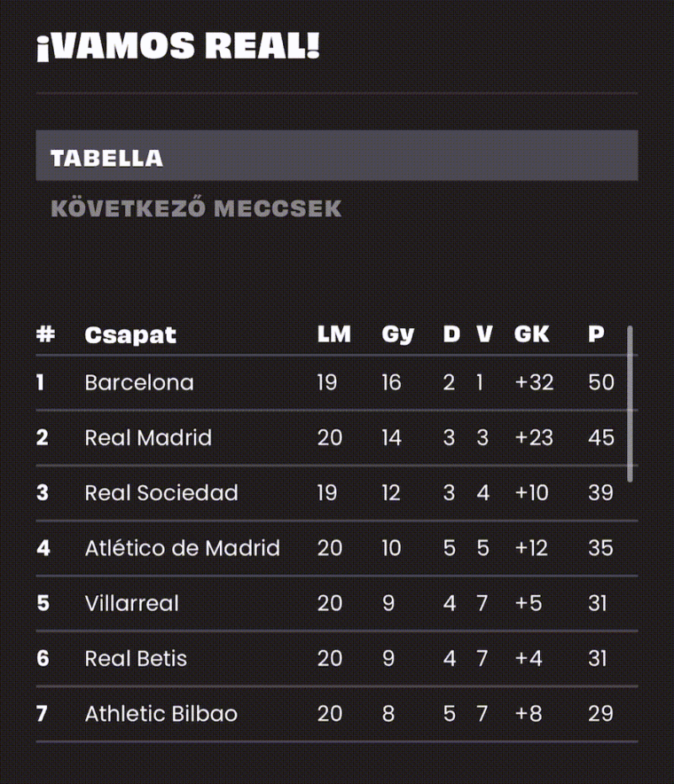Click the Csapat column header
Screen dimensions: 674x784
pos(130,334)
